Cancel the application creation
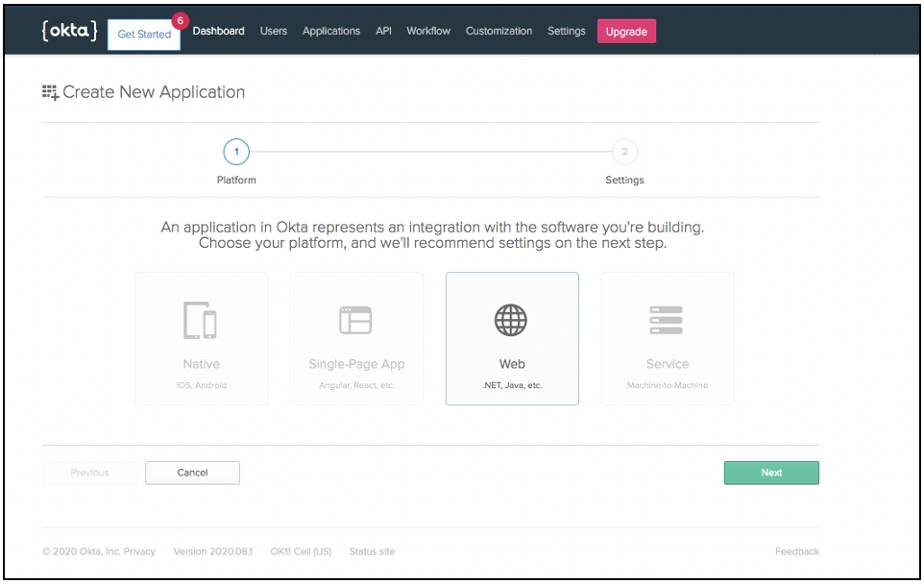 click(193, 473)
